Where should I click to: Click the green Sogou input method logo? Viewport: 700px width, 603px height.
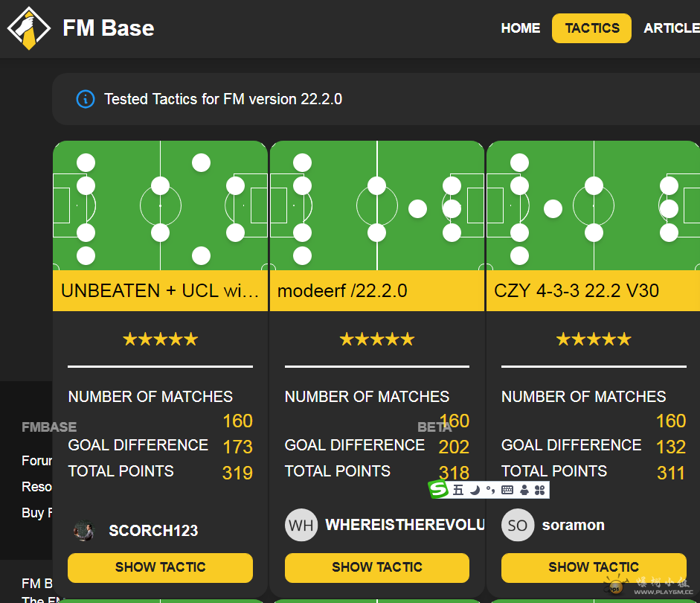tap(438, 489)
